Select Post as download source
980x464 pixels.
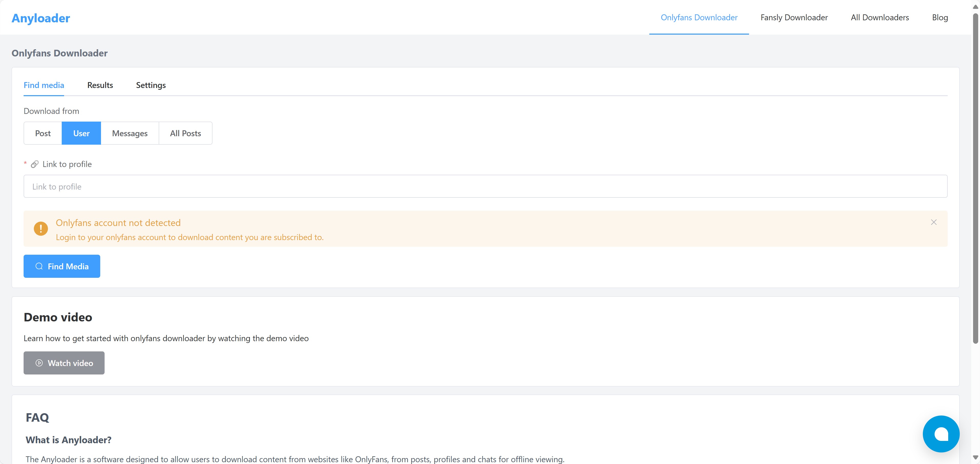[43, 133]
